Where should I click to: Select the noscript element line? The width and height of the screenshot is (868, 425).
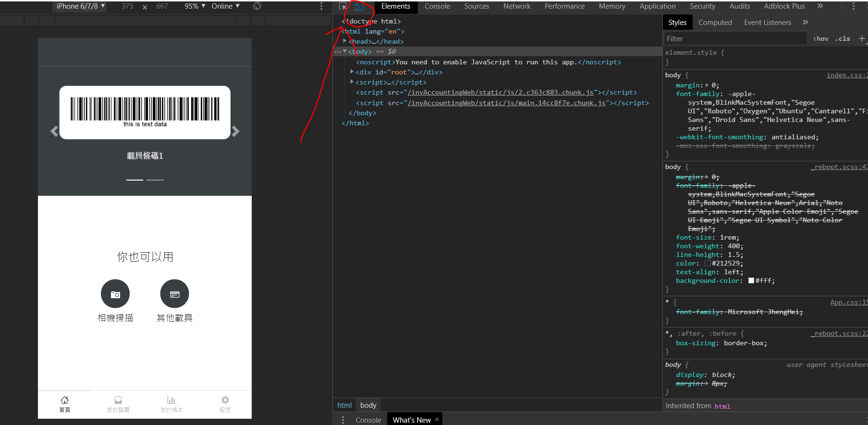[x=489, y=62]
